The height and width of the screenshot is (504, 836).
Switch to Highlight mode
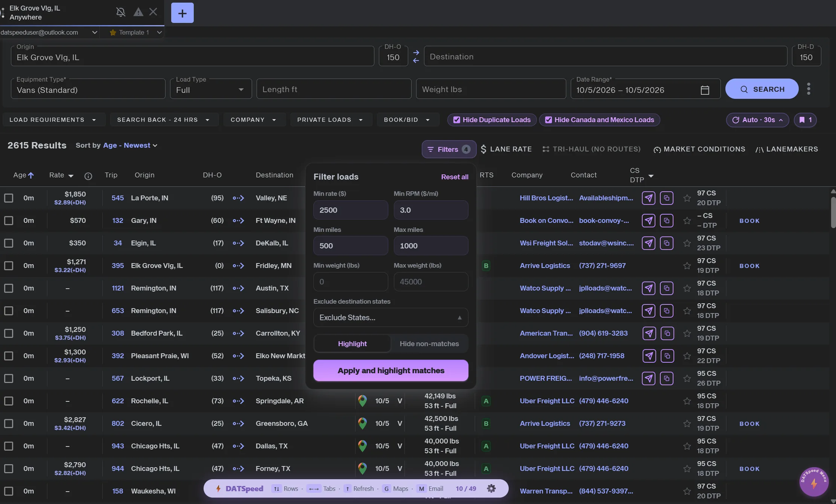(352, 344)
